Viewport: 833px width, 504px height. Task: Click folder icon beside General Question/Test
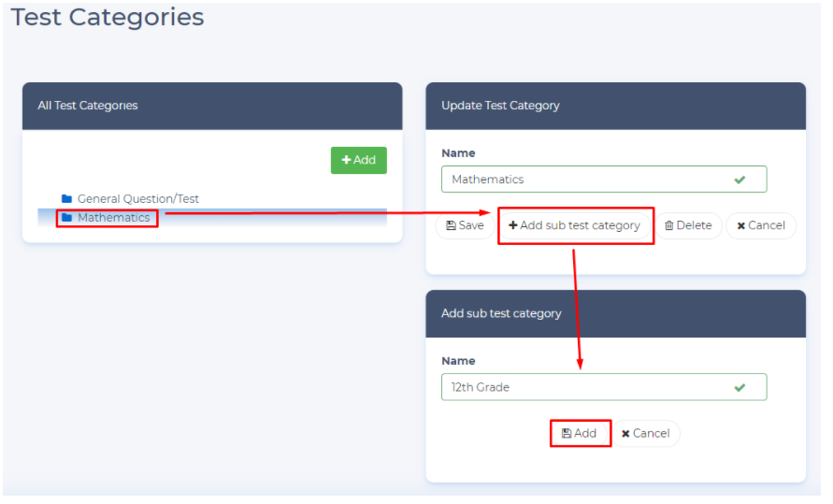tap(66, 199)
